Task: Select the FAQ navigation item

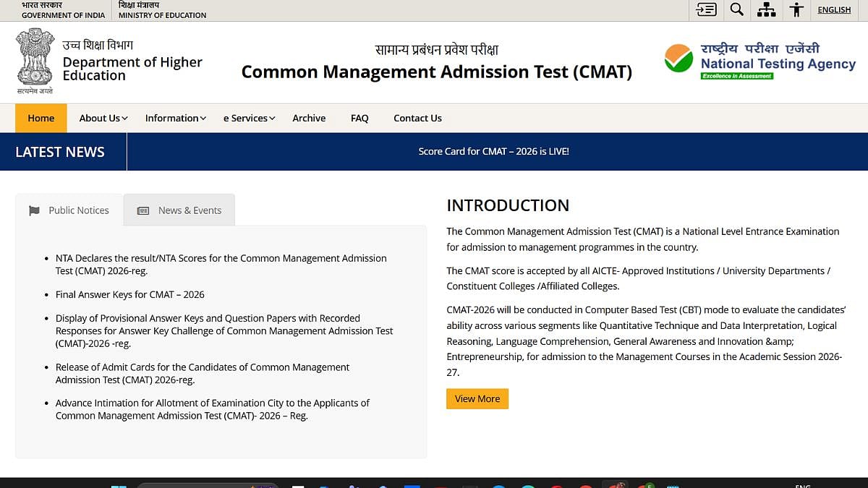Action: pyautogui.click(x=359, y=118)
